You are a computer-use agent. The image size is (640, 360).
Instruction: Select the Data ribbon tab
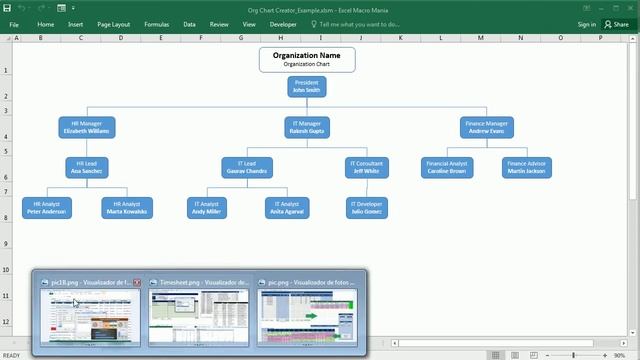click(189, 24)
